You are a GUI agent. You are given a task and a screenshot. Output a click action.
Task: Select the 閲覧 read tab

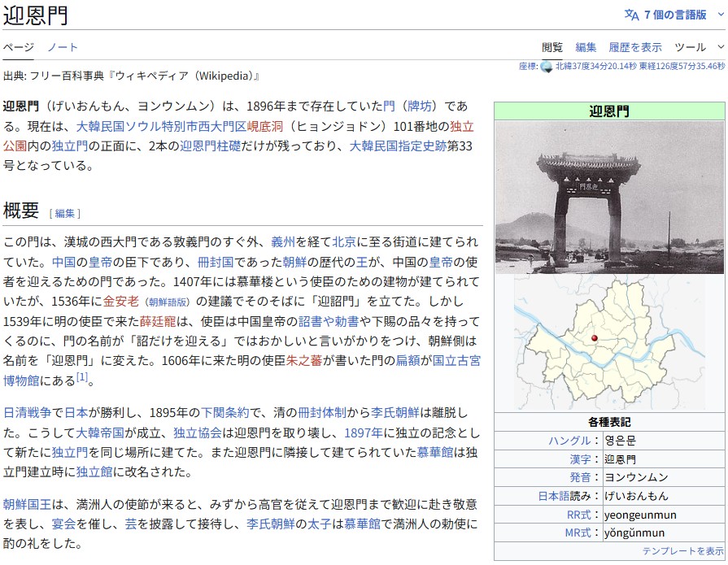click(x=552, y=47)
